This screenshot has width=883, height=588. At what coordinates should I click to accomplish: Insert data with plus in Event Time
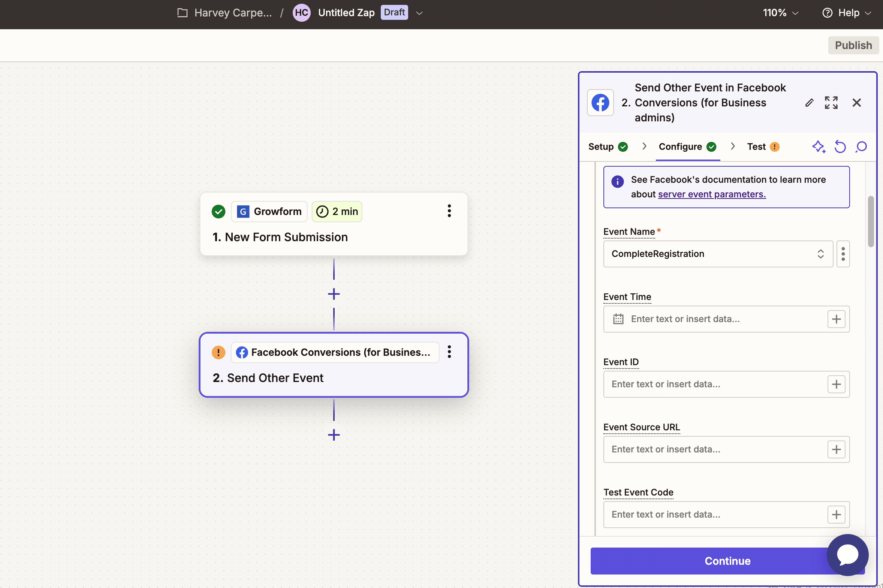(836, 319)
